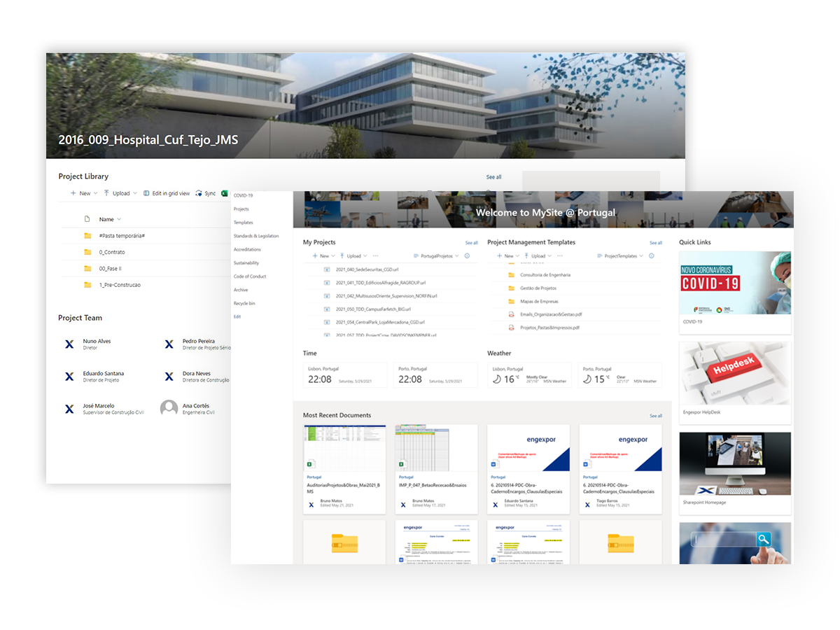Open the 0_Contrato folder icon

coord(87,252)
